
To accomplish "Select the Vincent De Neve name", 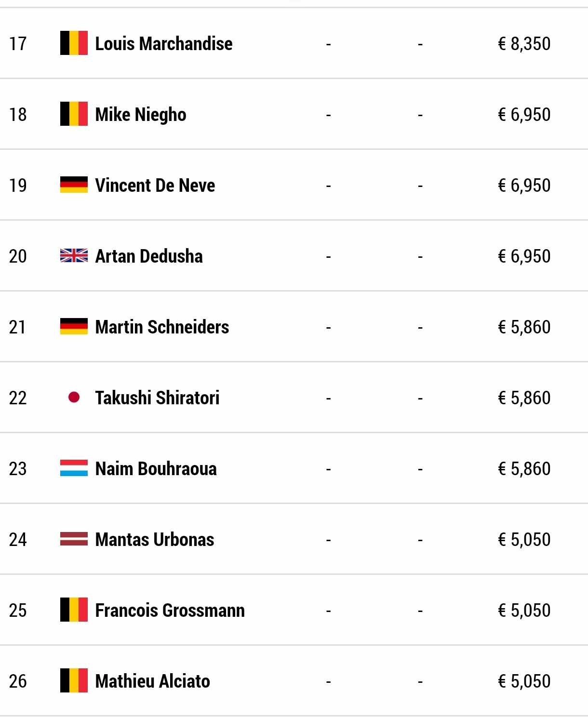I will (155, 186).
